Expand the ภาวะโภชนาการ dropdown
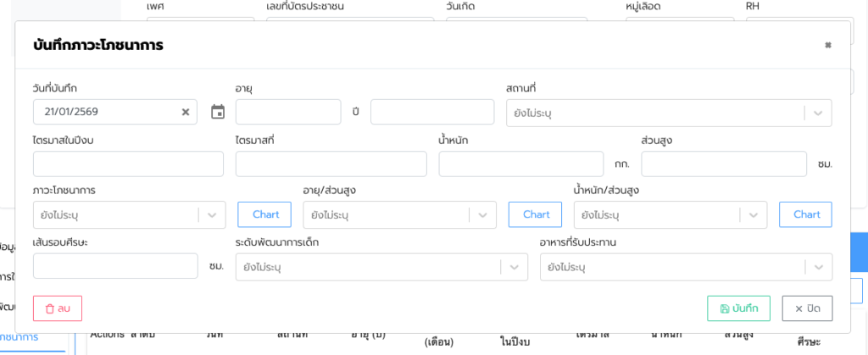Viewport: 868px width, 355px height. (129, 215)
